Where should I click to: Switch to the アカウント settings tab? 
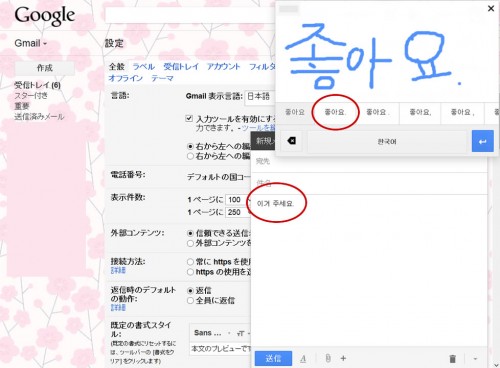click(x=223, y=67)
